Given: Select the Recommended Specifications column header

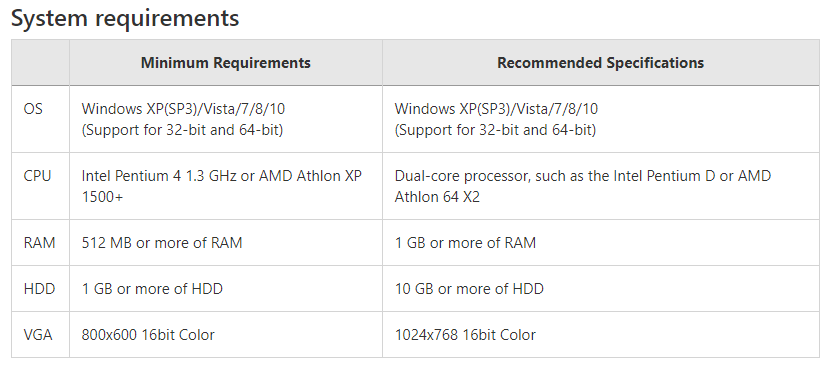Looking at the screenshot, I should [600, 63].
